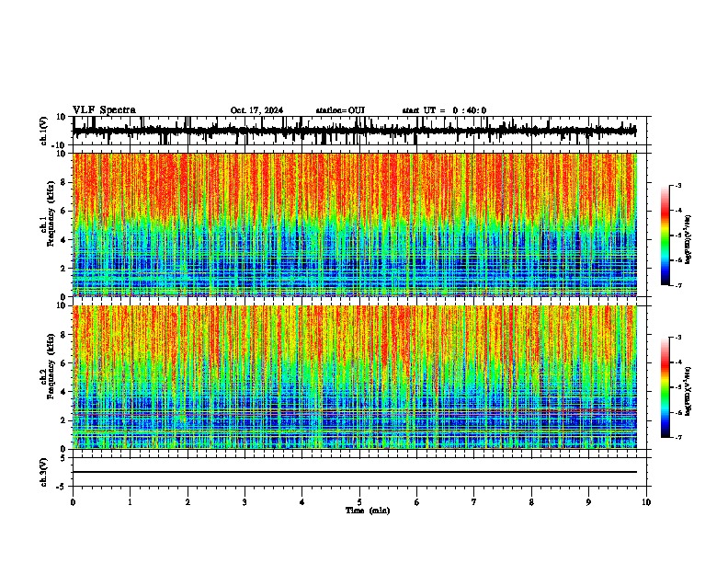Click the "-7" label on ch.2 color scale
Viewport: 728px width, 563px height.
[x=678, y=437]
